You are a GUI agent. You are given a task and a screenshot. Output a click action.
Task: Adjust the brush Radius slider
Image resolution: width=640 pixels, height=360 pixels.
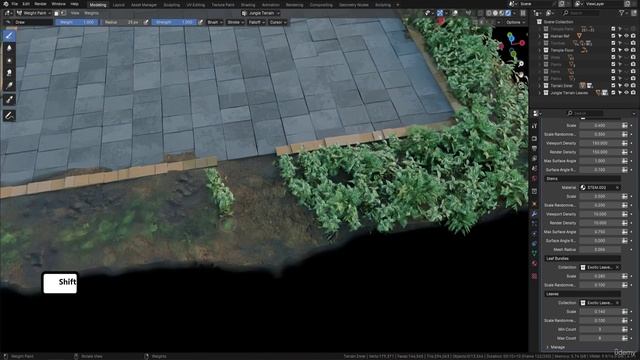121,22
